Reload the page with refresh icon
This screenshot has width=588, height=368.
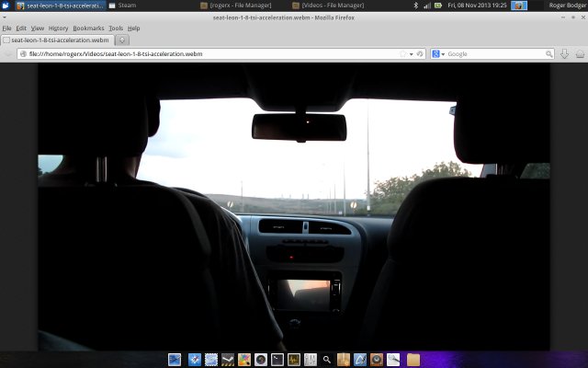[x=420, y=54]
